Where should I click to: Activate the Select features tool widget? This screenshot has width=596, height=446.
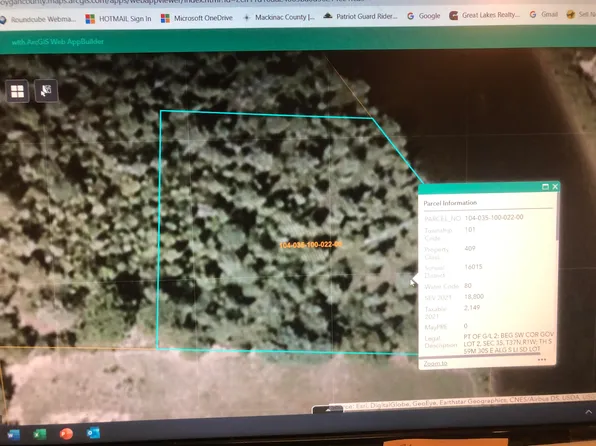46,91
